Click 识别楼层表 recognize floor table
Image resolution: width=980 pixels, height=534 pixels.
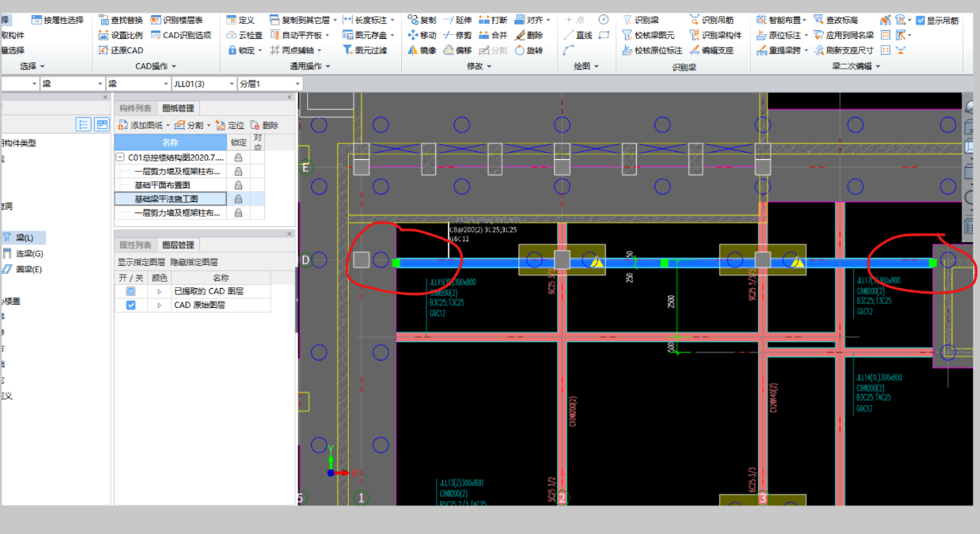tap(177, 20)
